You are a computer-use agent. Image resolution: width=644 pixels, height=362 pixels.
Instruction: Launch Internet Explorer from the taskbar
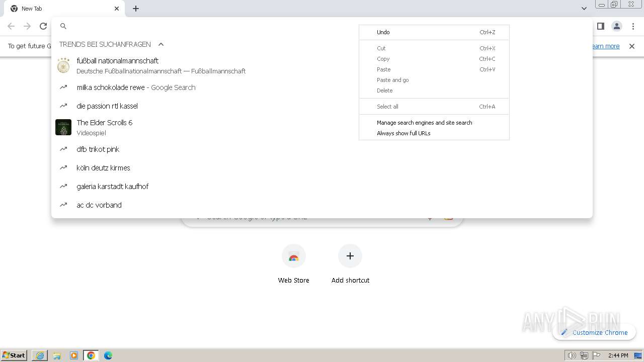tap(40, 355)
